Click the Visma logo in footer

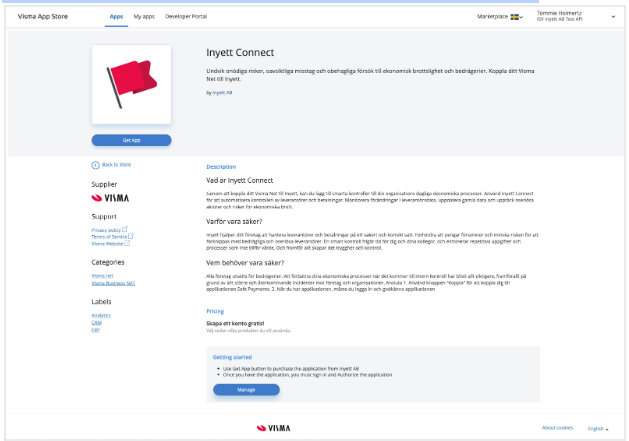(x=274, y=428)
